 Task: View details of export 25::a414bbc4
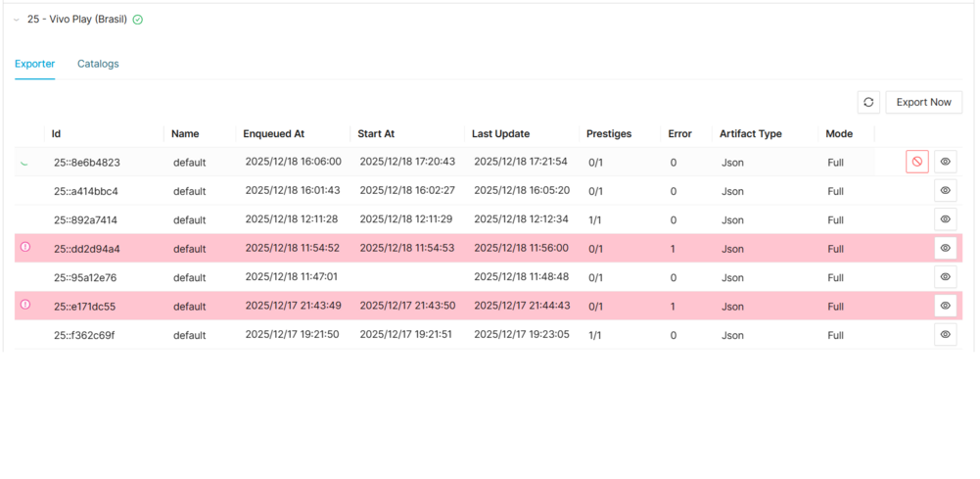[x=945, y=191]
